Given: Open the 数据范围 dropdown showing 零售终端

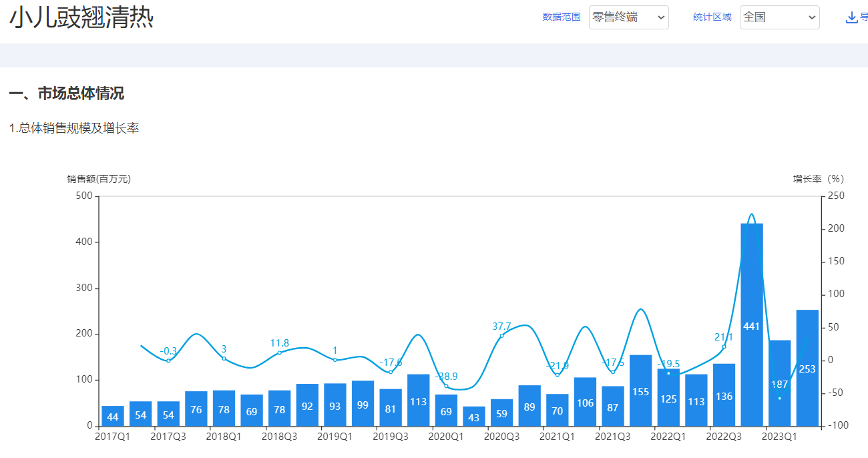Looking at the screenshot, I should tap(628, 17).
